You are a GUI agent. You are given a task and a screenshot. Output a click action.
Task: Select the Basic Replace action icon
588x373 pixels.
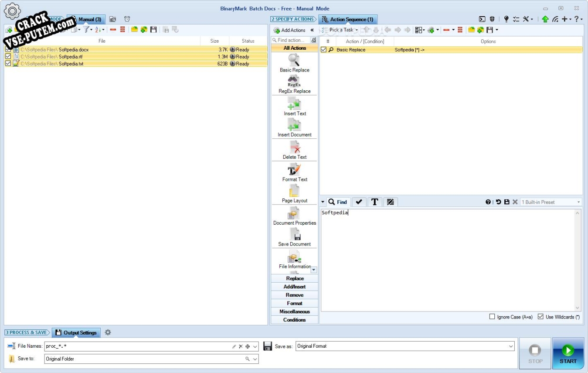click(294, 60)
